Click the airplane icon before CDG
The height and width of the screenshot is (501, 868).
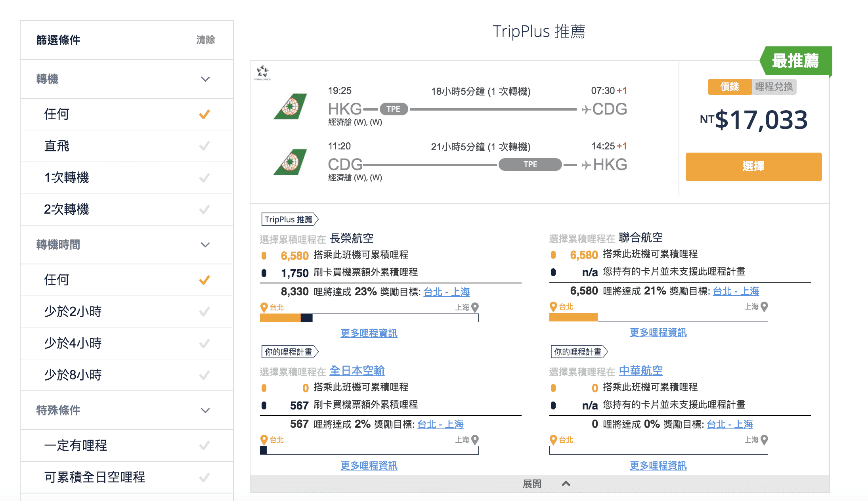pos(586,109)
